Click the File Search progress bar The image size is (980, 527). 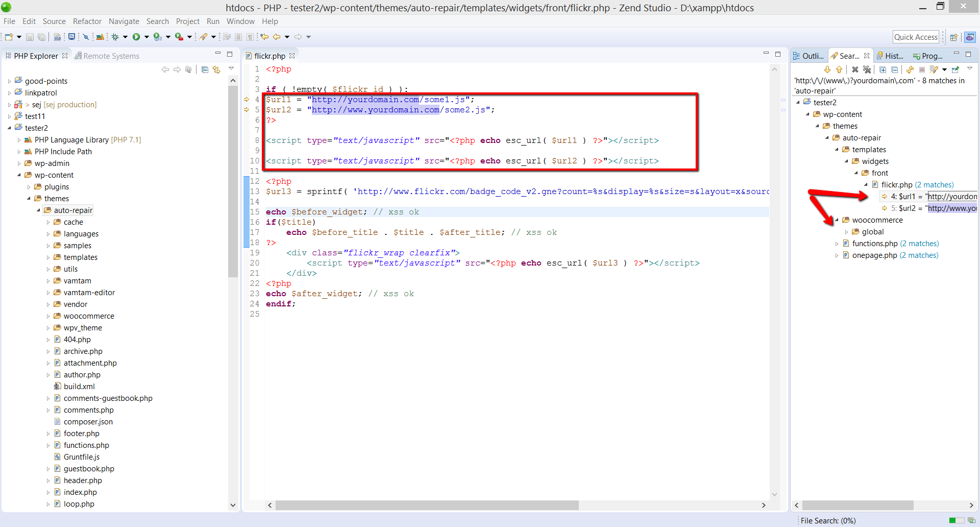[957, 520]
